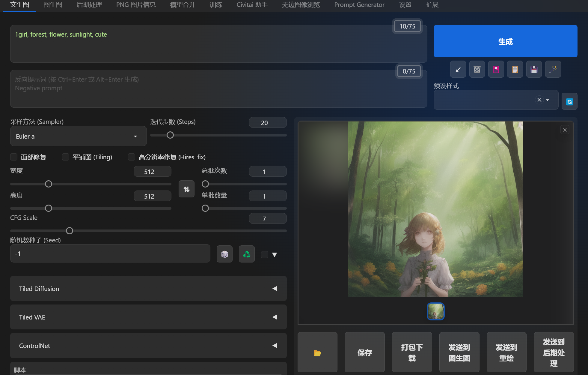The height and width of the screenshot is (375, 588).
Task: Click the large generated forest girl image
Action: (x=435, y=209)
